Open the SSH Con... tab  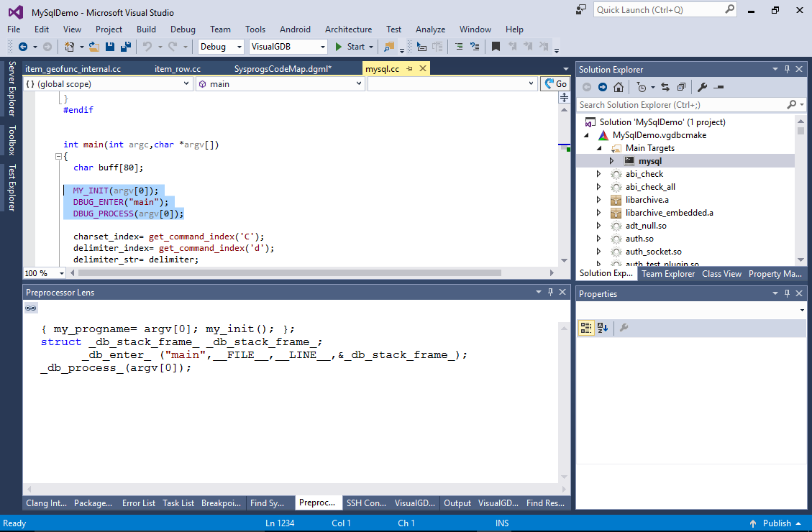tap(366, 503)
